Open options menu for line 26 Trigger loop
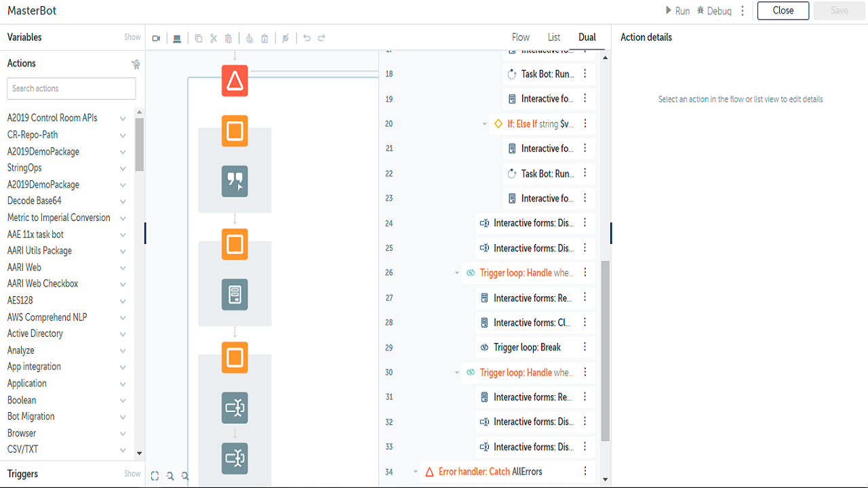Screen dimensions: 868x488 coord(585,272)
